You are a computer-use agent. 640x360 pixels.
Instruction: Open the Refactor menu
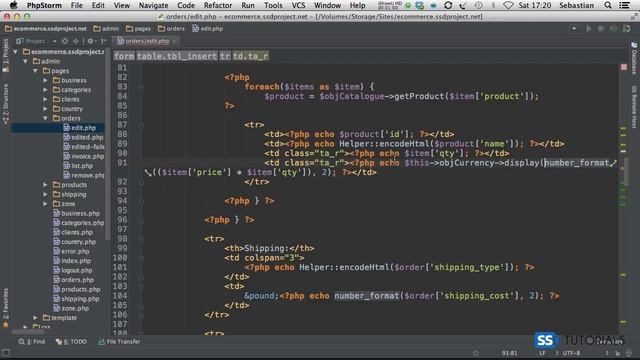(218, 5)
